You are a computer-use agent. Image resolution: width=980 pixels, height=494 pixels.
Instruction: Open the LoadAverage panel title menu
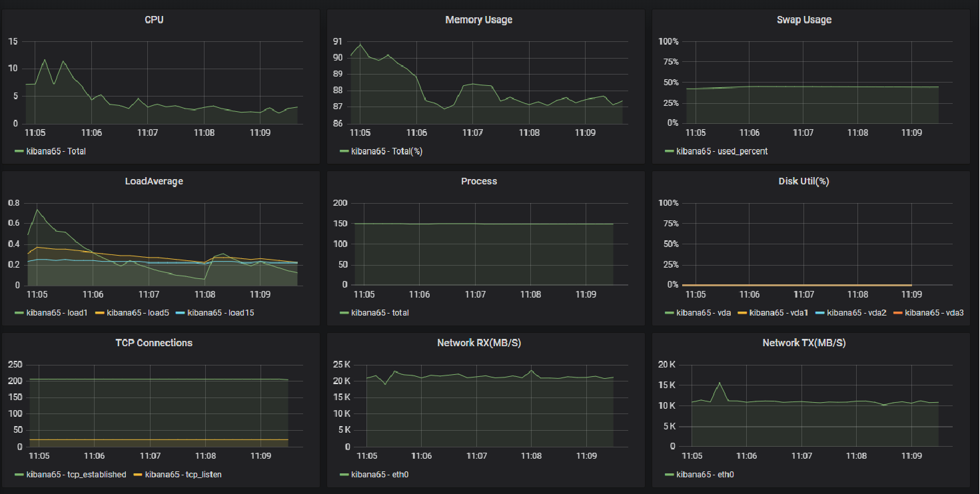(x=154, y=181)
